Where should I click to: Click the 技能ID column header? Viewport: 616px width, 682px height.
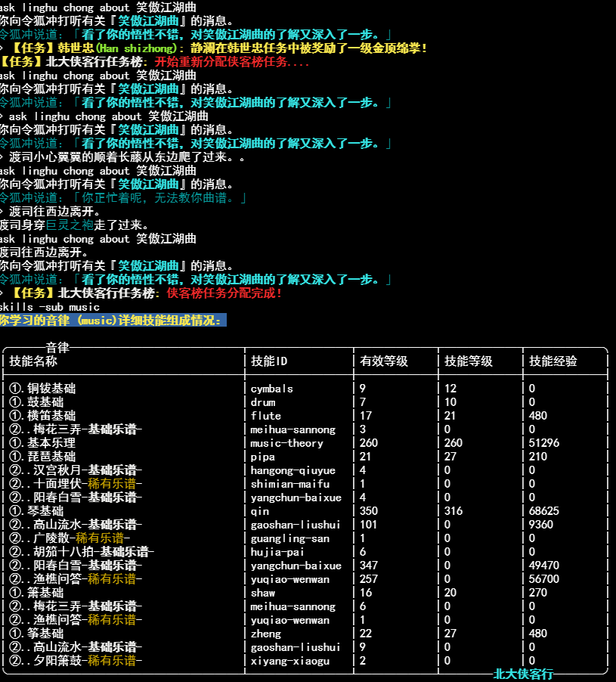pos(268,361)
